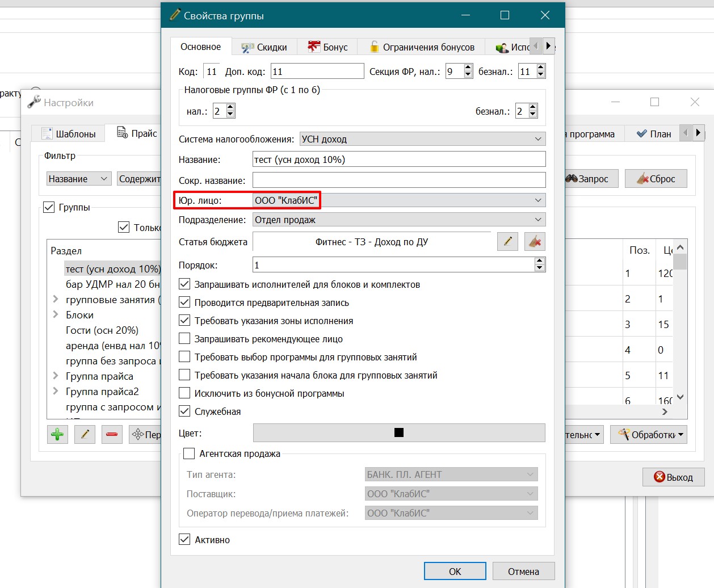This screenshot has width=714, height=588.
Task: Click the Запрос button with the binoculars icon
Action: pyautogui.click(x=587, y=179)
